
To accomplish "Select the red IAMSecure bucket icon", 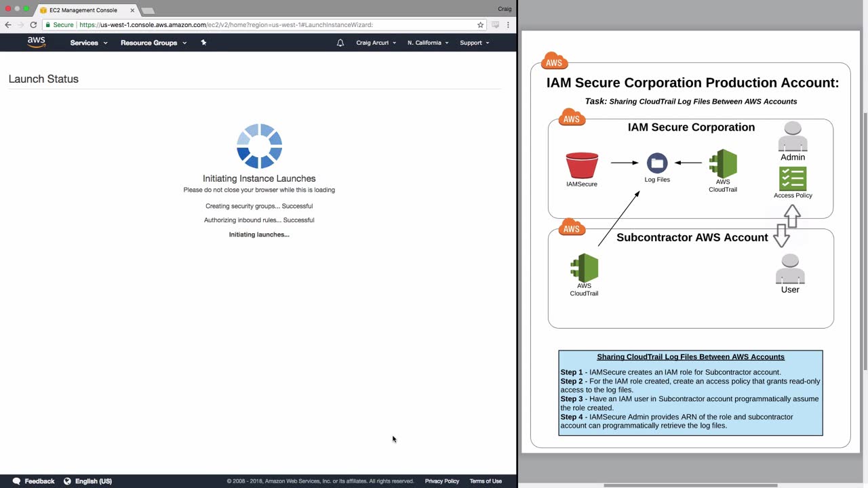I will click(x=582, y=165).
